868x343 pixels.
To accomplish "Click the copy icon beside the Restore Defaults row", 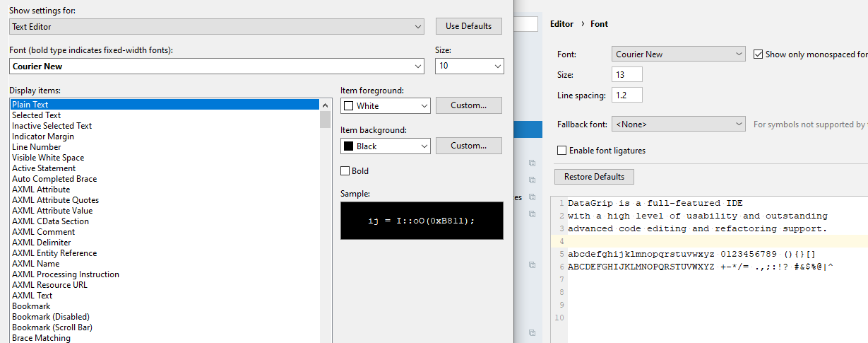I will 533,180.
